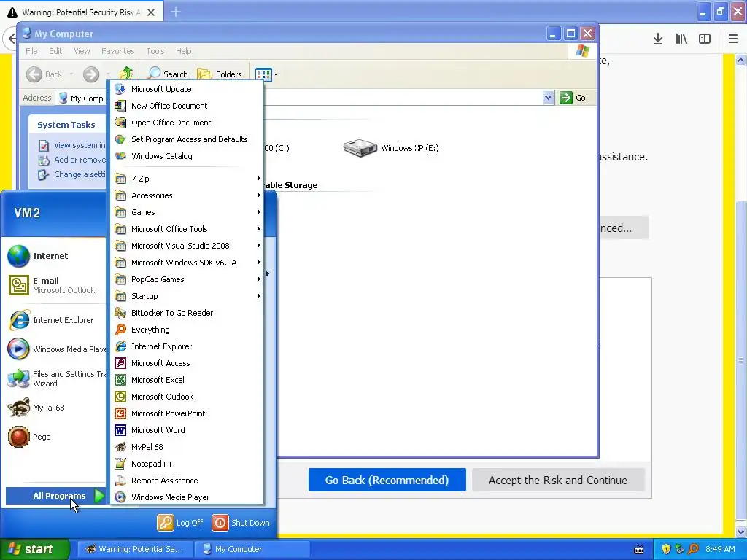Click Accept the Risk and Continue
The image size is (747, 560).
[558, 480]
